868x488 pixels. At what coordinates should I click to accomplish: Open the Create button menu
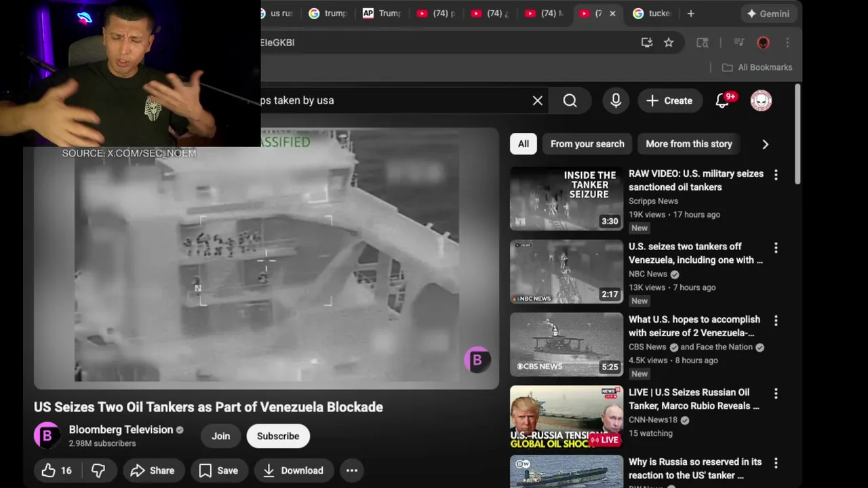click(669, 100)
